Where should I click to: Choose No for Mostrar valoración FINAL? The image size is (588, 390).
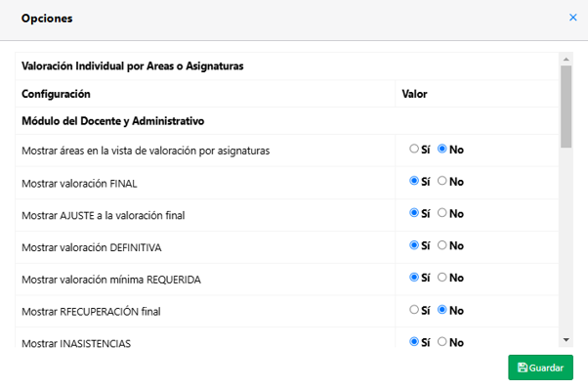coord(442,181)
